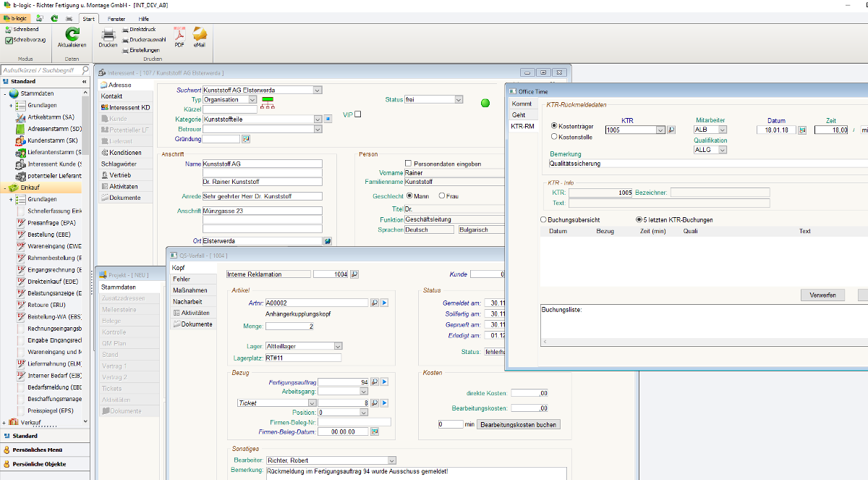Export using the PDF icon
The width and height of the screenshot is (868, 480).
click(x=179, y=33)
